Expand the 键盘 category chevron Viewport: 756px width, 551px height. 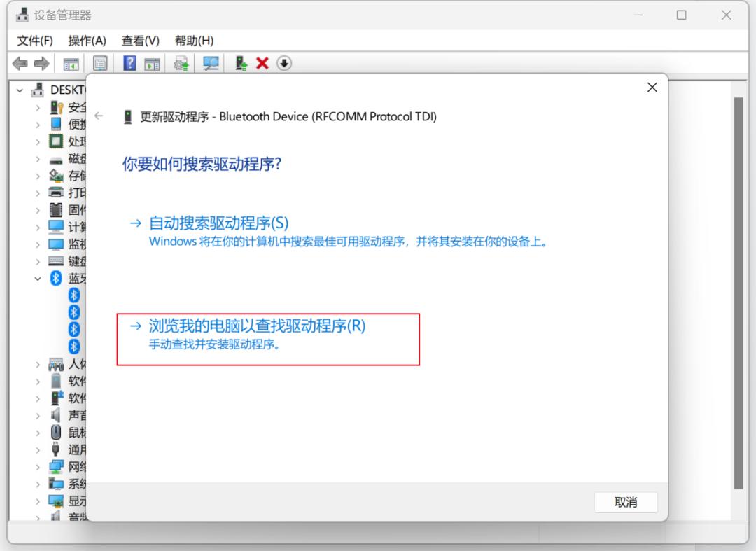point(38,262)
